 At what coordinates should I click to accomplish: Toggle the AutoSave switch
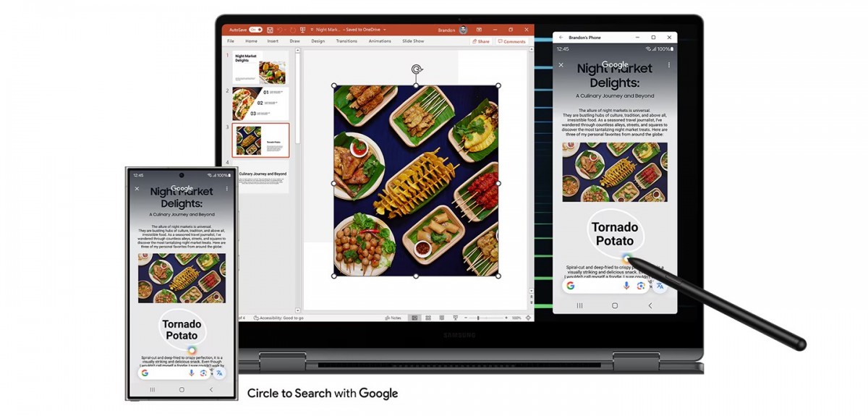point(255,30)
